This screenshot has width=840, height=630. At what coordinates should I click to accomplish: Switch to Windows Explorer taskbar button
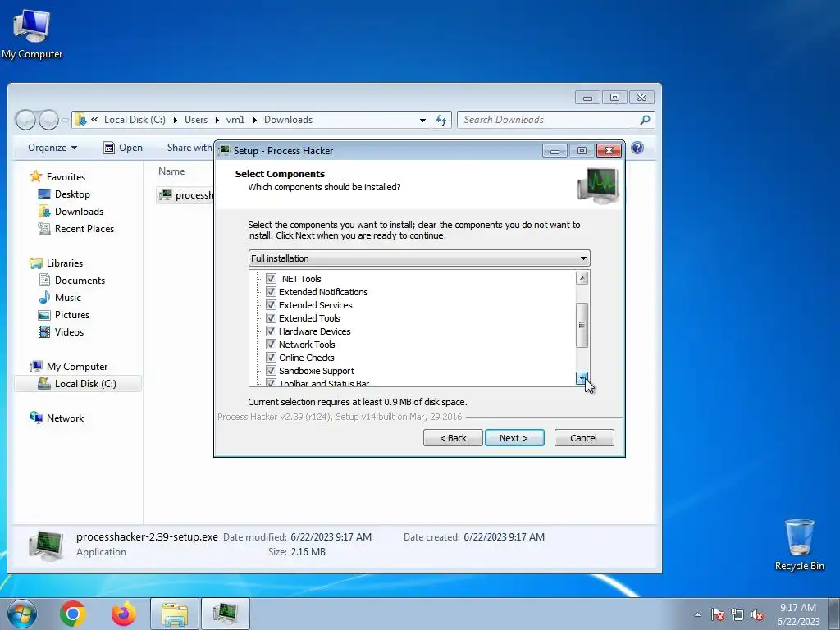click(175, 614)
